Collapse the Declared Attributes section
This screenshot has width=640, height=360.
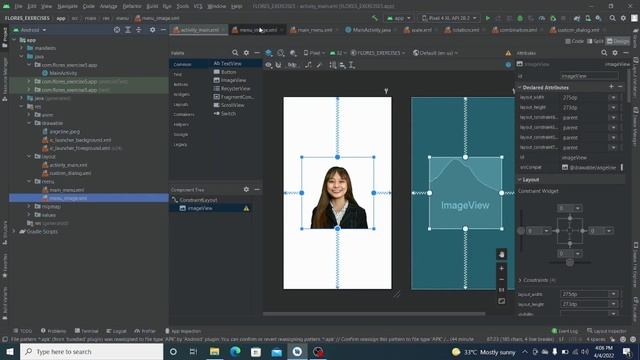520,87
